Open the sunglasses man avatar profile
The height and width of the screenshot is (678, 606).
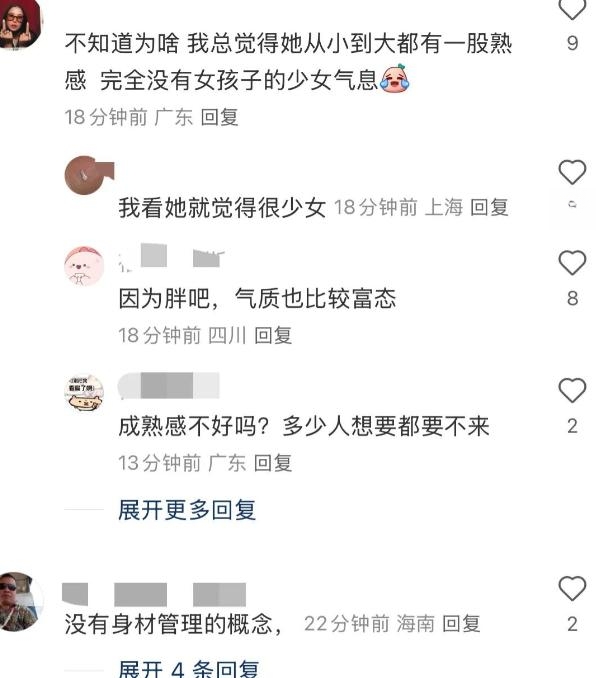click(21, 601)
